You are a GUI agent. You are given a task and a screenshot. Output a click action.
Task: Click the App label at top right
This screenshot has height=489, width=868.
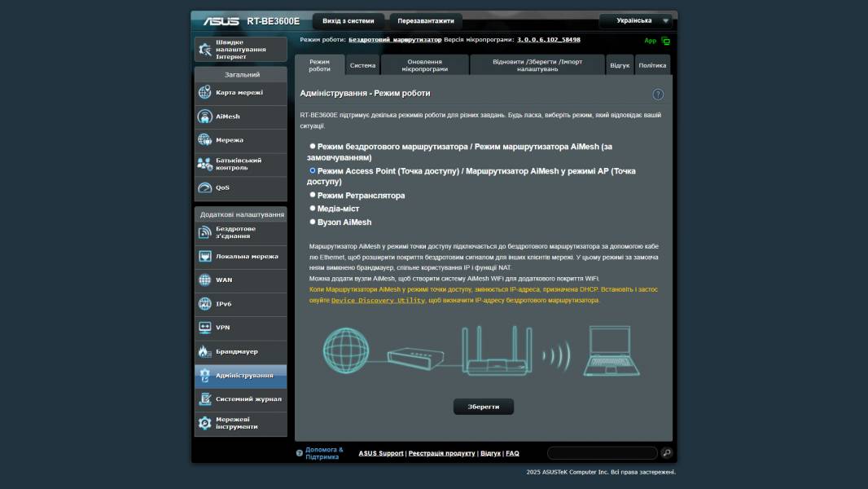pos(650,41)
